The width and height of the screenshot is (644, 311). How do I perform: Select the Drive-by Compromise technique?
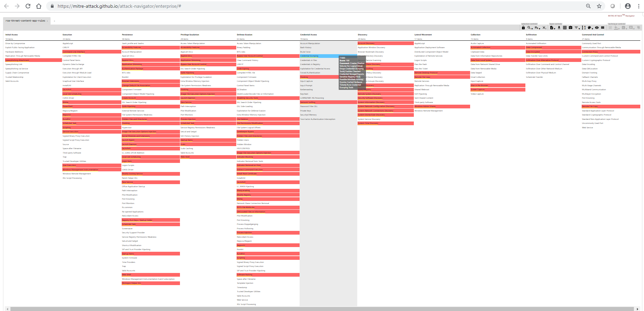pos(33,43)
